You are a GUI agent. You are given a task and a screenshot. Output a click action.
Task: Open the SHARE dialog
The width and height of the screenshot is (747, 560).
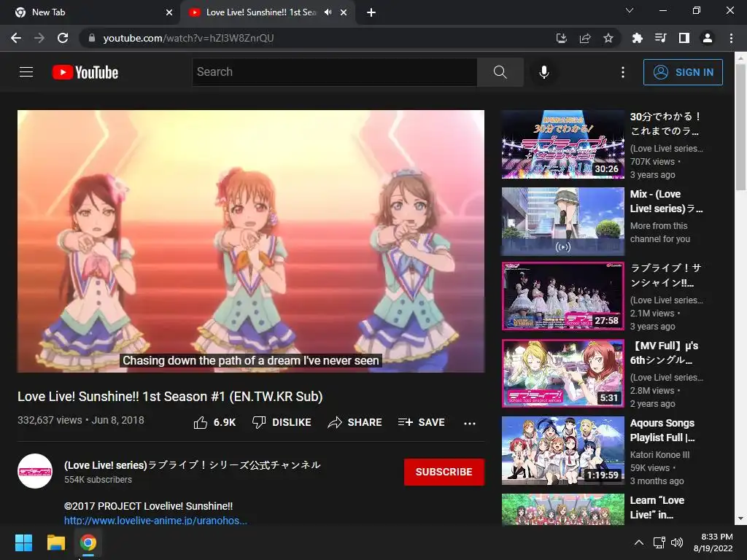click(x=355, y=422)
